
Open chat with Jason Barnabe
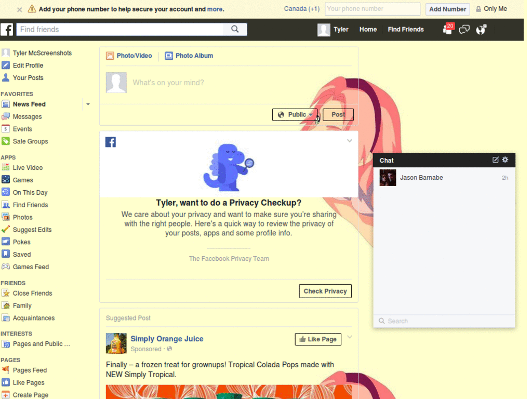444,178
